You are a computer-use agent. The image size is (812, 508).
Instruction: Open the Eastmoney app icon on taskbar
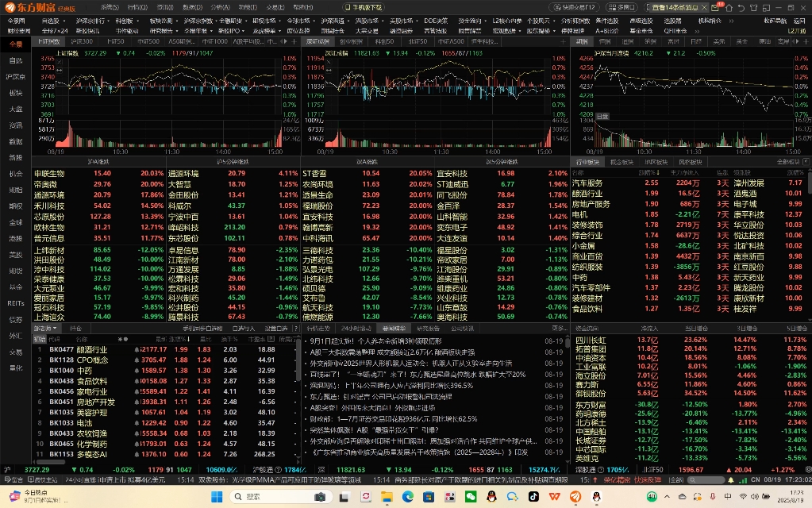pyautogui.click(x=575, y=497)
